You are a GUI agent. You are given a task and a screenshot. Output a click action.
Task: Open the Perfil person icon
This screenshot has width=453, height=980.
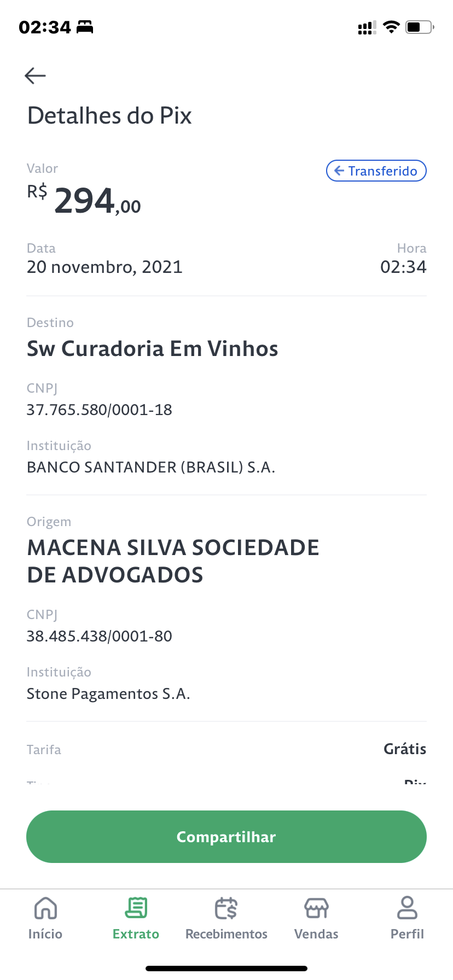pos(407,908)
